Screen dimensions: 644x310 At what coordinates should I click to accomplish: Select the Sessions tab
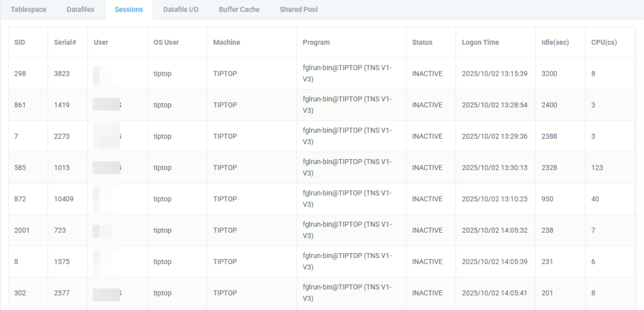pyautogui.click(x=128, y=9)
